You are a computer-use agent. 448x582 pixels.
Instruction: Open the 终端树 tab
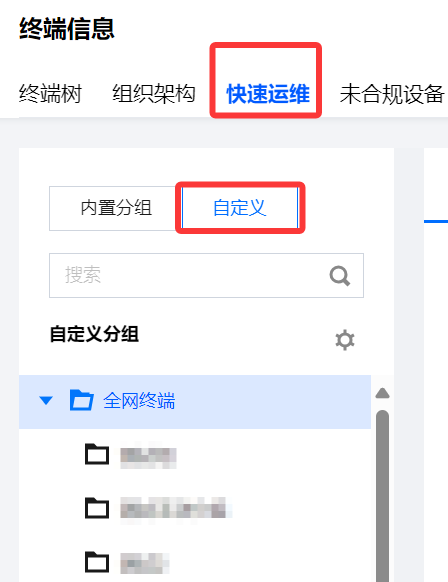point(50,94)
